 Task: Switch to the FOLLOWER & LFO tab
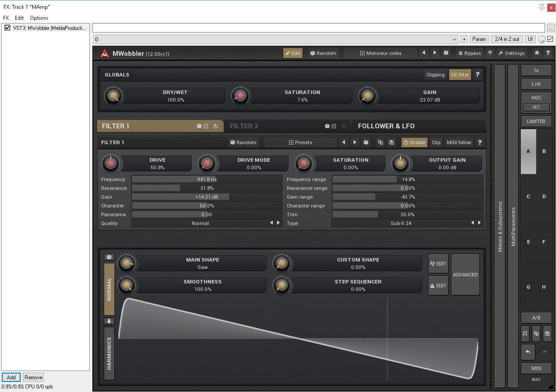[x=419, y=126]
